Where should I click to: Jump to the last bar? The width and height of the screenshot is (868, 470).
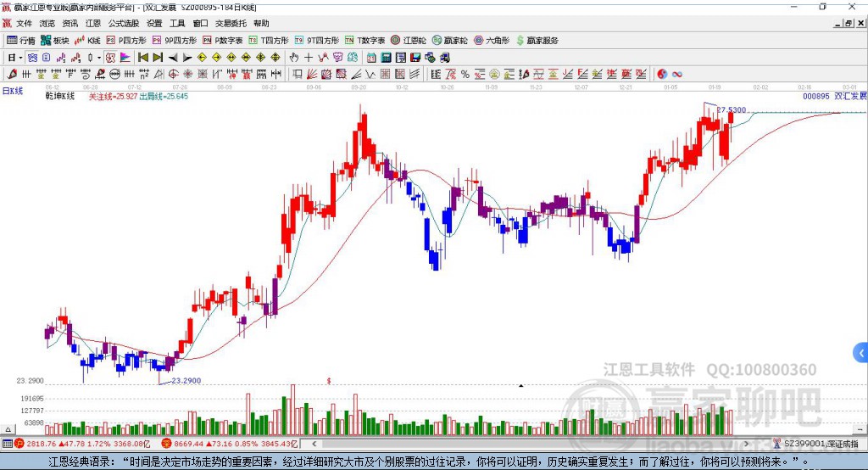158,58
